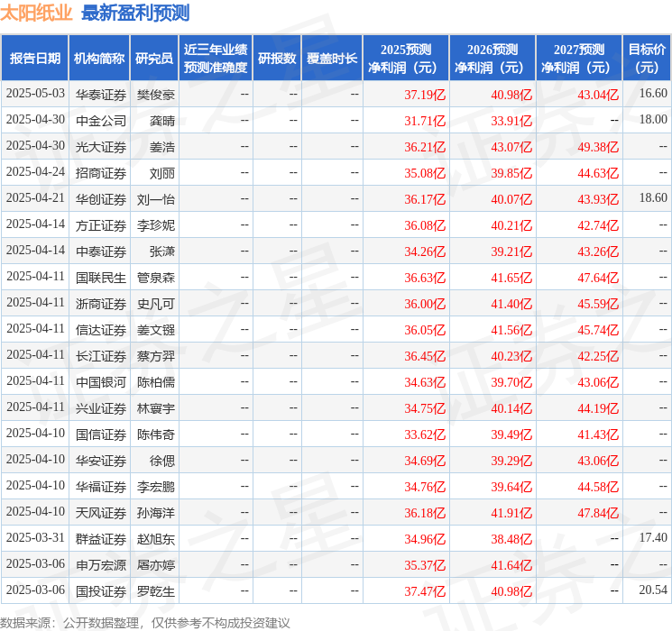Click the 覆盖时长 column header
Image resolution: width=672 pixels, height=631 pixels.
(x=331, y=58)
